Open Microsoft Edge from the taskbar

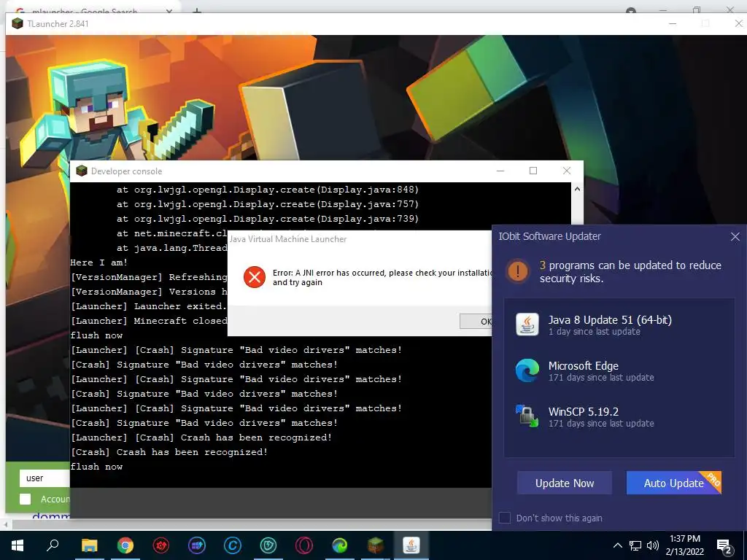pyautogui.click(x=340, y=545)
